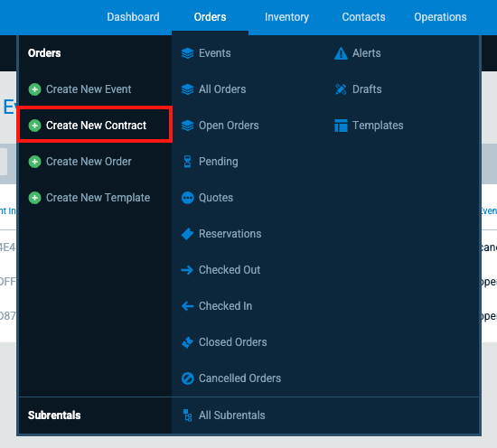Choose Create New Contract menu entry
The width and height of the screenshot is (497, 448).
[95, 125]
